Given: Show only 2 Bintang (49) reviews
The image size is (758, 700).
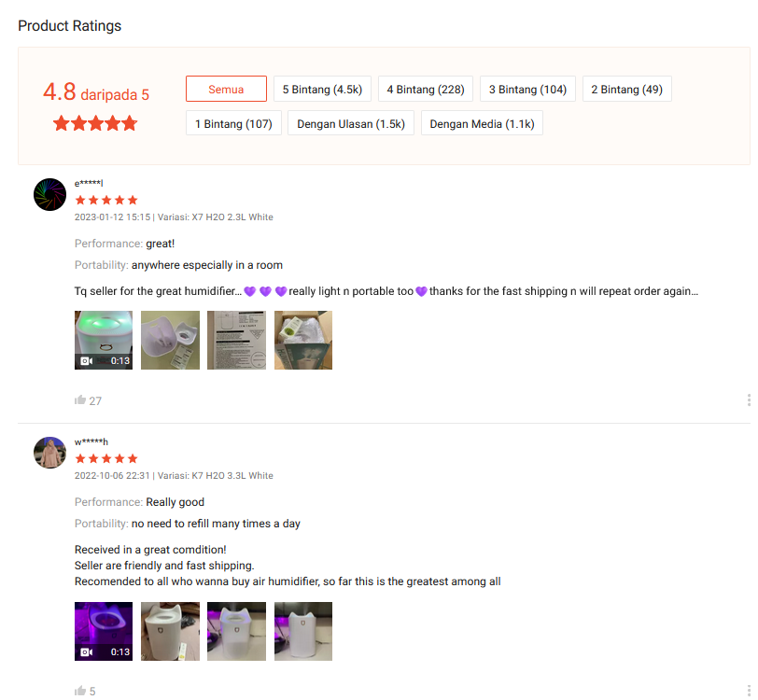Looking at the screenshot, I should (627, 89).
